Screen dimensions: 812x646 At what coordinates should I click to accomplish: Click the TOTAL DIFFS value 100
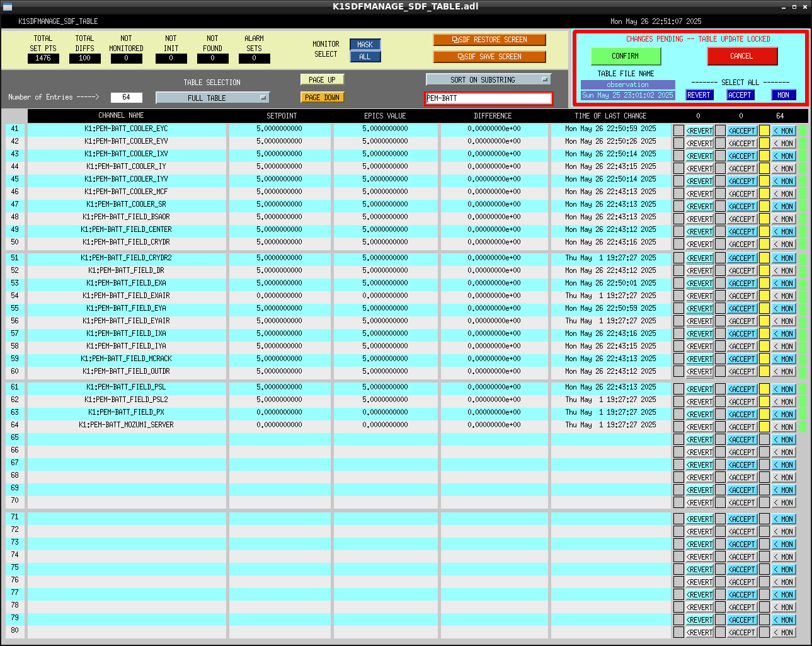coord(85,58)
